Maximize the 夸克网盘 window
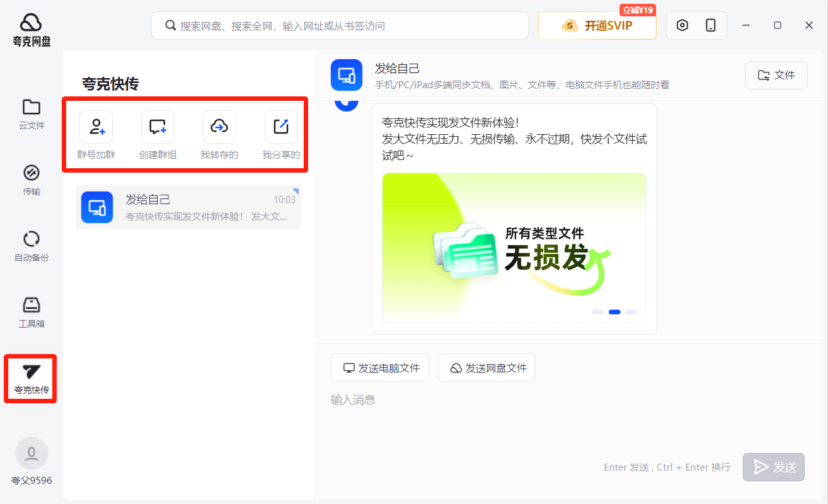This screenshot has height=504, width=828. click(778, 25)
